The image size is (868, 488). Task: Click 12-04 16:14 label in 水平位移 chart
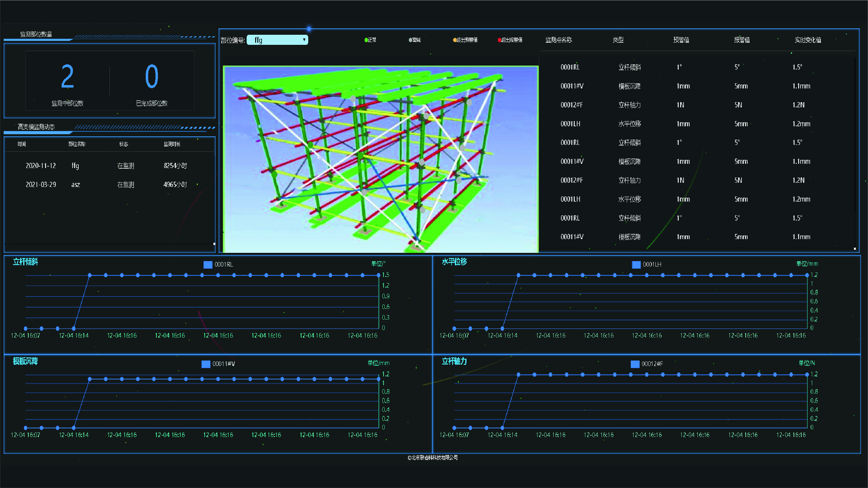(502, 336)
